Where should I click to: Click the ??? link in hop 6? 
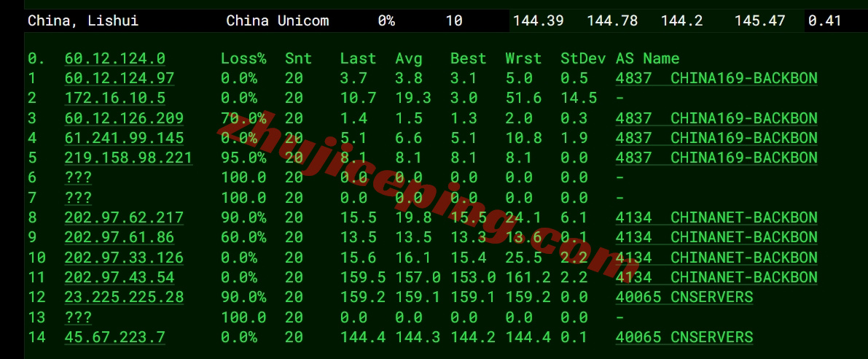click(78, 178)
